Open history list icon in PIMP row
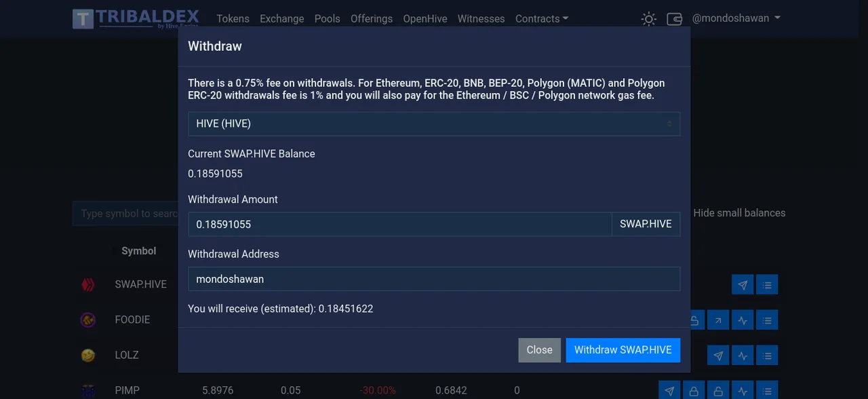 (x=767, y=391)
